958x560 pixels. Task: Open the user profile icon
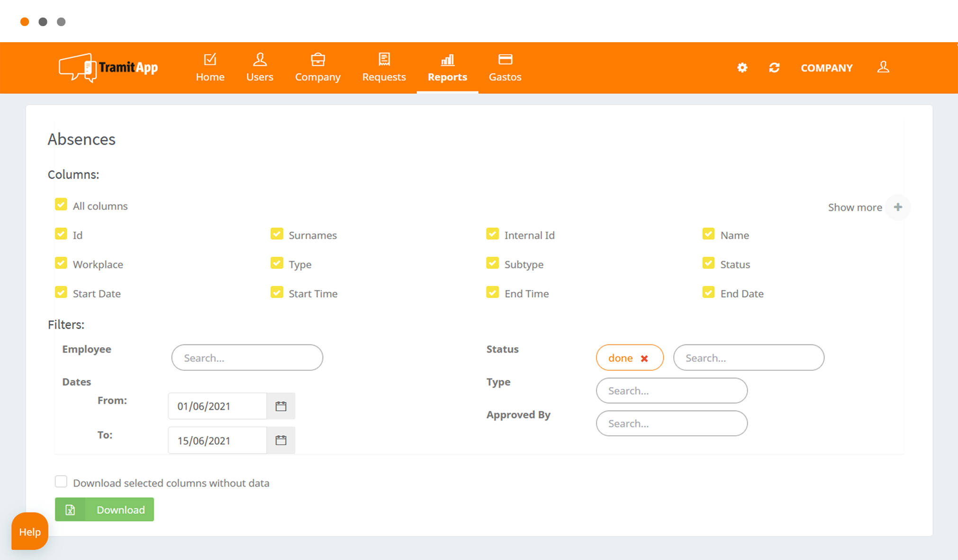coord(883,67)
